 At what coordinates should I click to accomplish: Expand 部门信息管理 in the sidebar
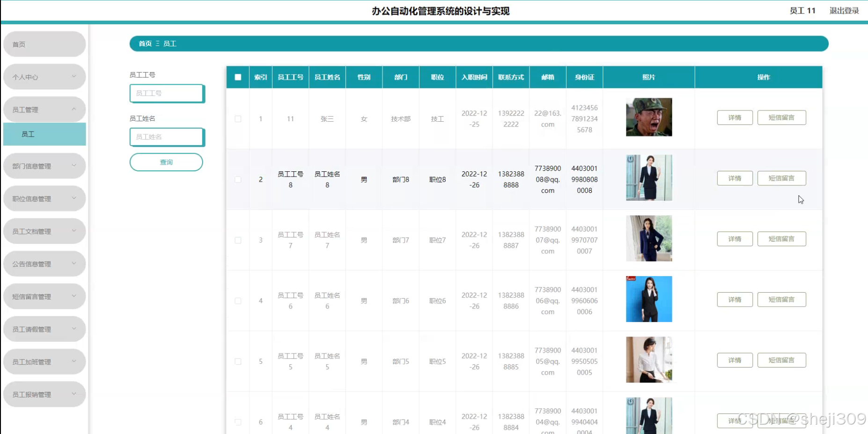tap(44, 166)
